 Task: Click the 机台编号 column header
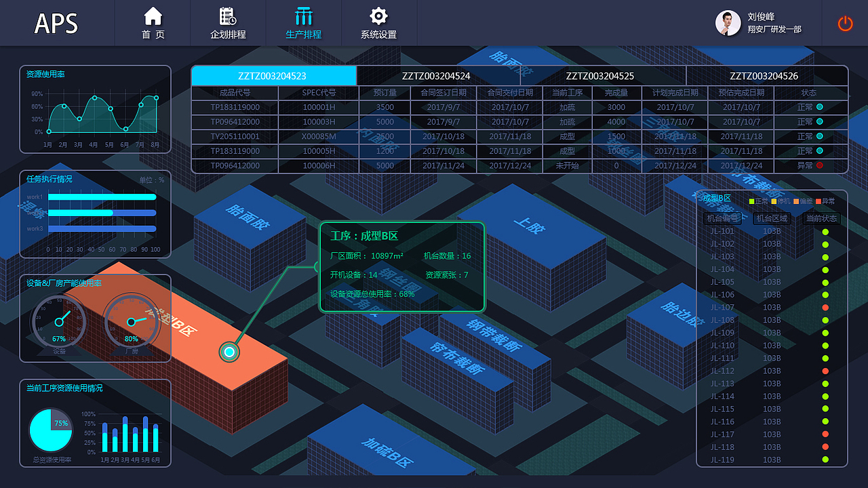pyautogui.click(x=723, y=218)
